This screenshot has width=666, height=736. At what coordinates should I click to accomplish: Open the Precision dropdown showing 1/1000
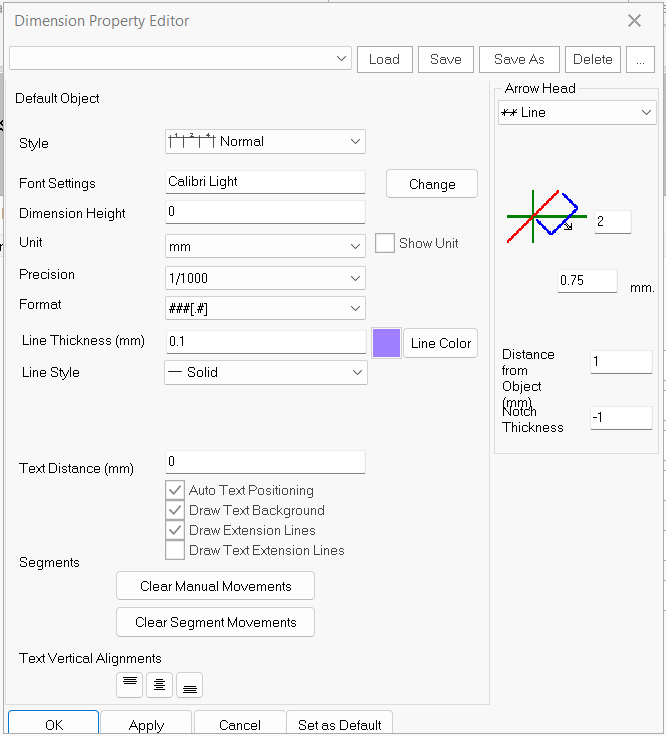click(x=265, y=278)
